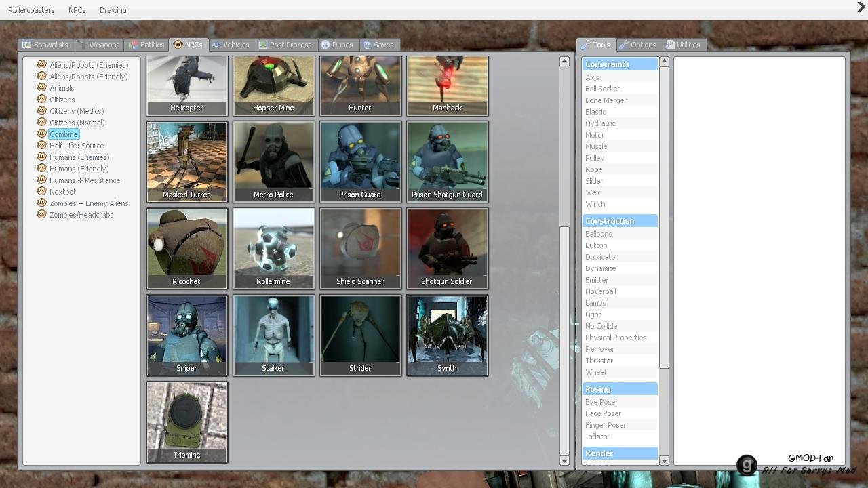
Task: Select Humans (Friendly) category
Action: [x=73, y=169]
